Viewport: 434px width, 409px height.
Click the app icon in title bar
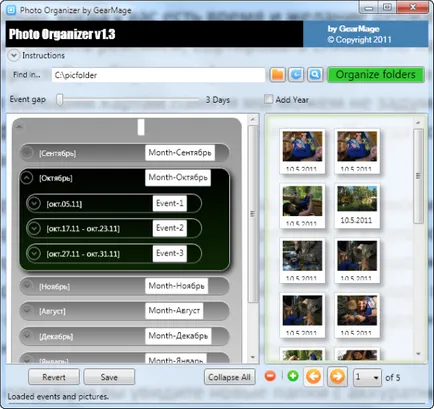[11, 10]
